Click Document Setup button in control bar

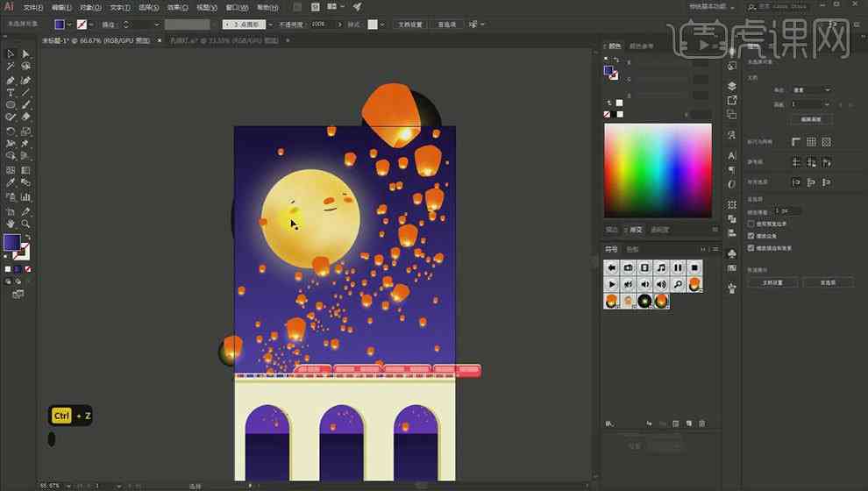410,25
